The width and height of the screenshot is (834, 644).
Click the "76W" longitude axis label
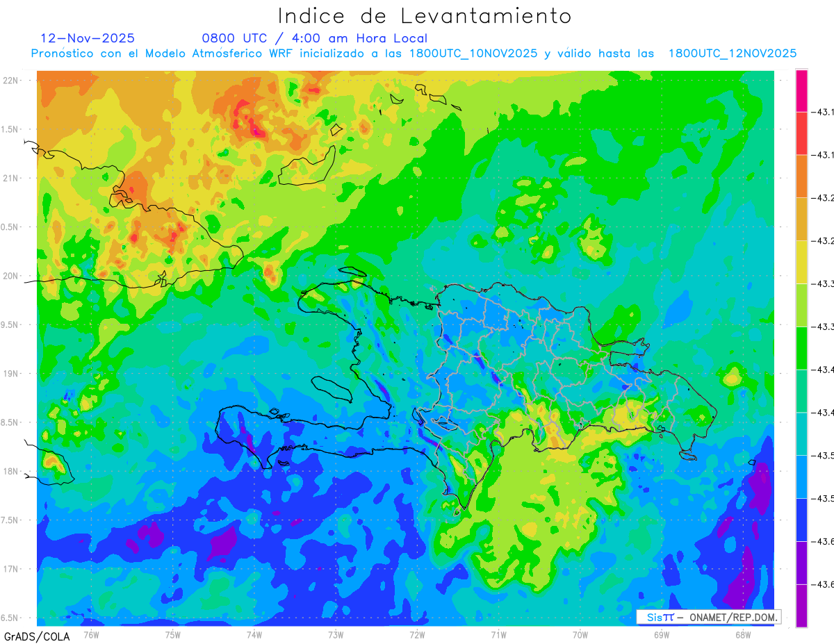pos(91,634)
